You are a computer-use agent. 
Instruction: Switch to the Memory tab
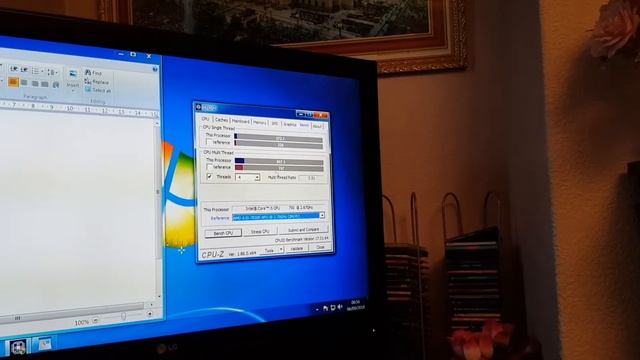coord(260,122)
